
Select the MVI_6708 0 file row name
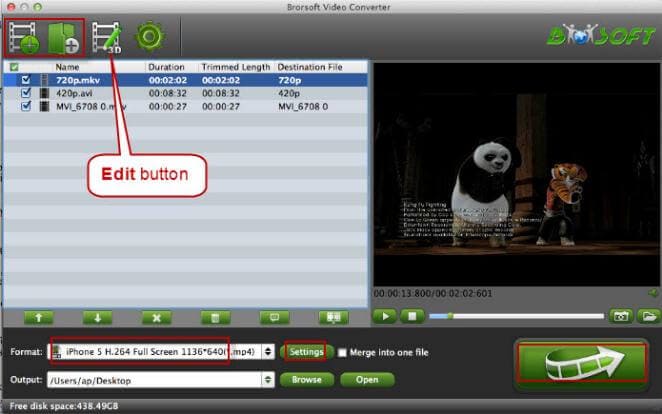click(x=91, y=107)
